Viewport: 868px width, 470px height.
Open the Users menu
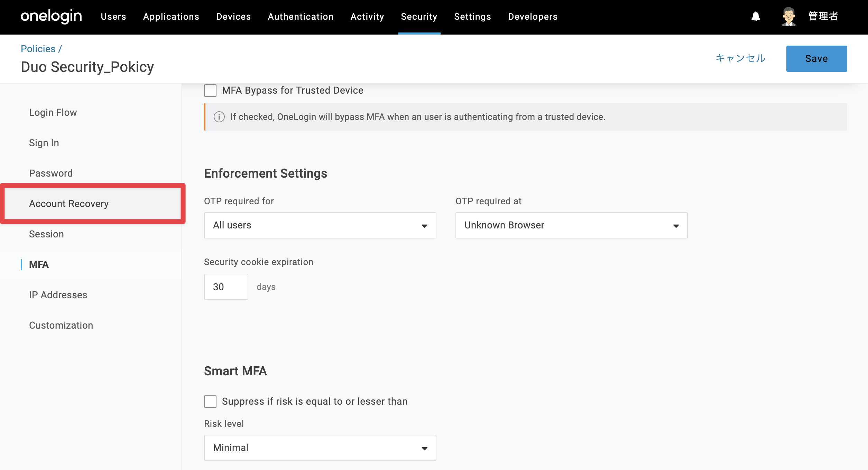(113, 17)
